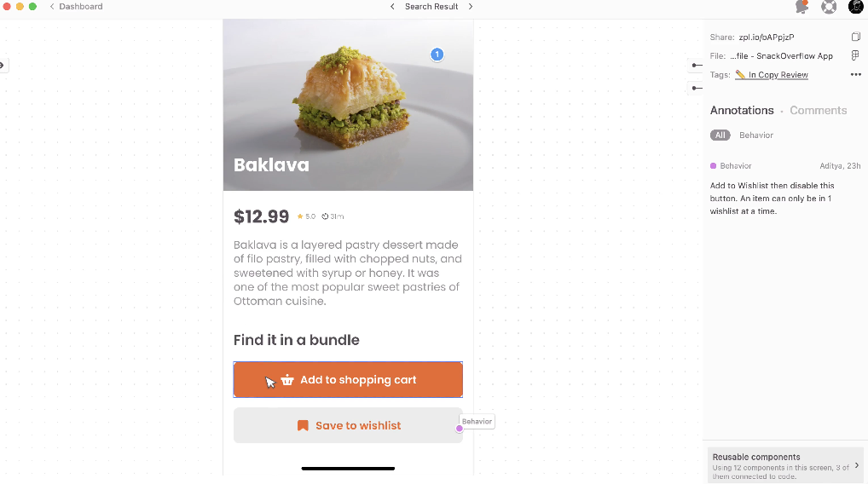Select the Annotations tab

pyautogui.click(x=742, y=111)
